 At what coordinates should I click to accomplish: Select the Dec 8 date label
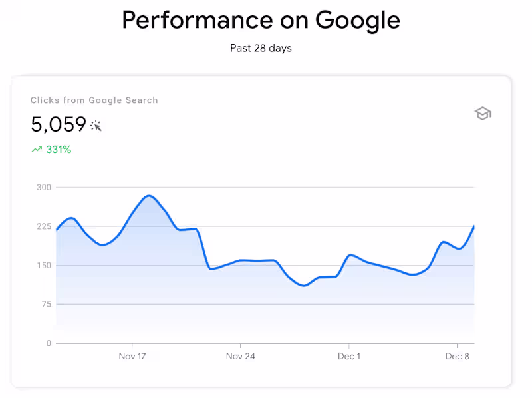tap(458, 356)
